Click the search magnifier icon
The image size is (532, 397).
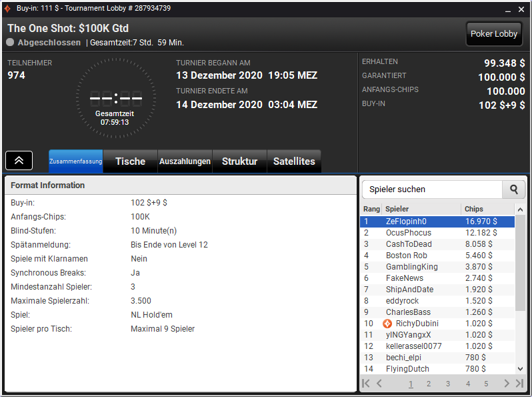point(514,189)
